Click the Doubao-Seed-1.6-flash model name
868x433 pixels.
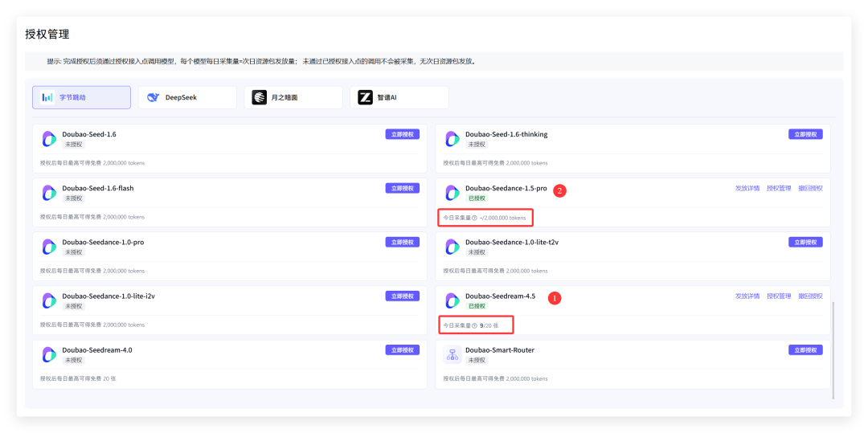point(98,188)
